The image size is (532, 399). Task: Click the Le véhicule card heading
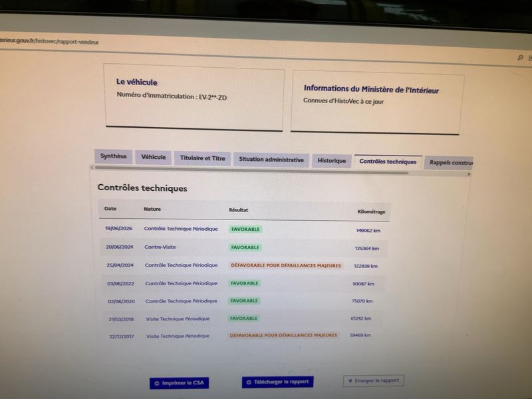coord(137,82)
